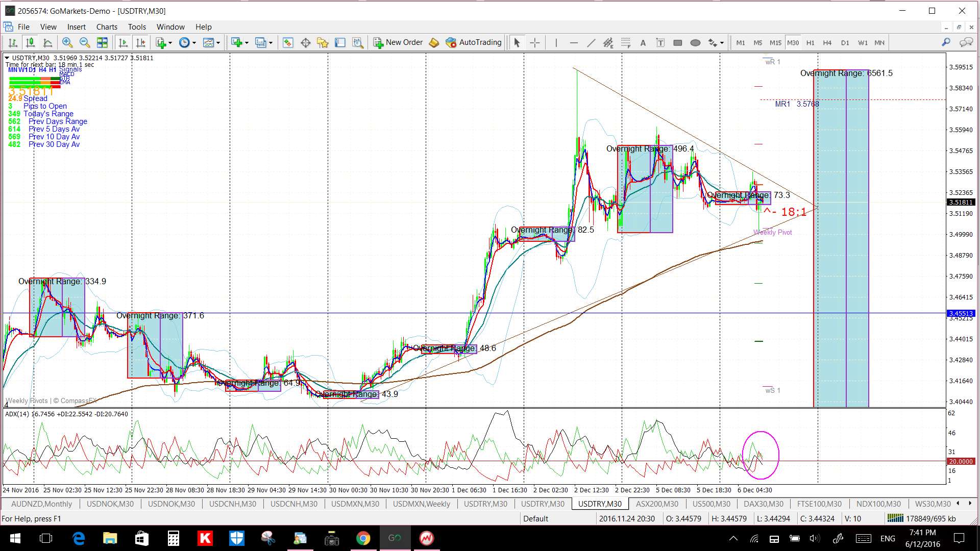
Task: Add a text object
Action: pyautogui.click(x=643, y=43)
